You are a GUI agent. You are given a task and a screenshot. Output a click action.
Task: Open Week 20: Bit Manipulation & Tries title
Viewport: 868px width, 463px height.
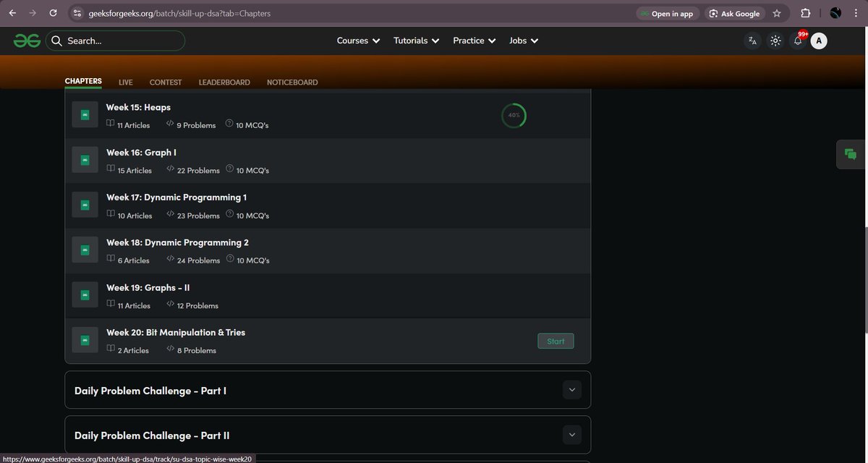(x=176, y=333)
